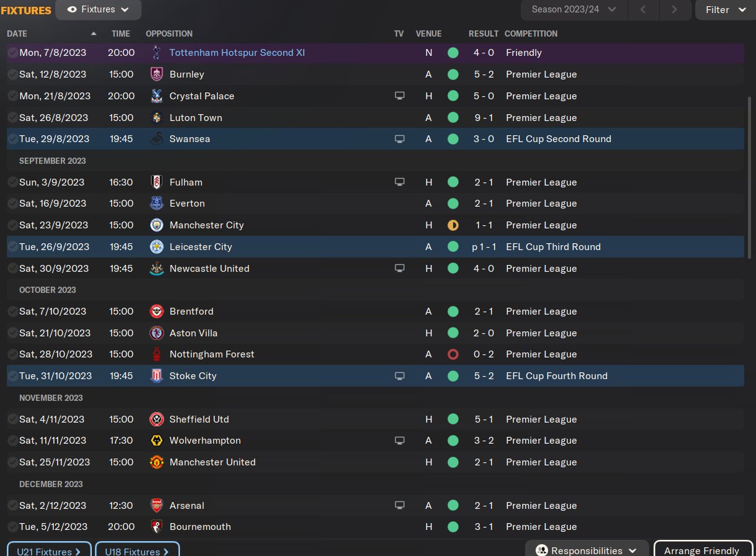Open the Filter dropdown
Viewport: 756px width, 556px height.
tap(725, 10)
